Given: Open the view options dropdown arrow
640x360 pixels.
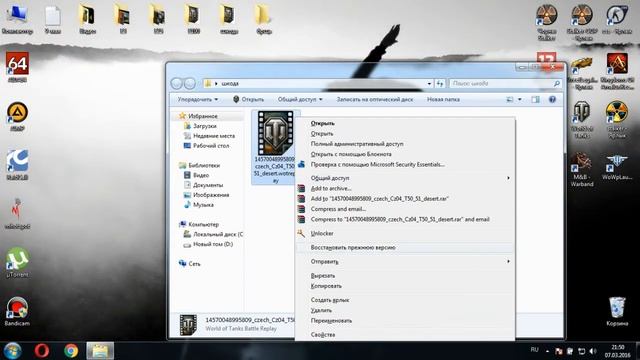Looking at the screenshot, I should click(520, 99).
